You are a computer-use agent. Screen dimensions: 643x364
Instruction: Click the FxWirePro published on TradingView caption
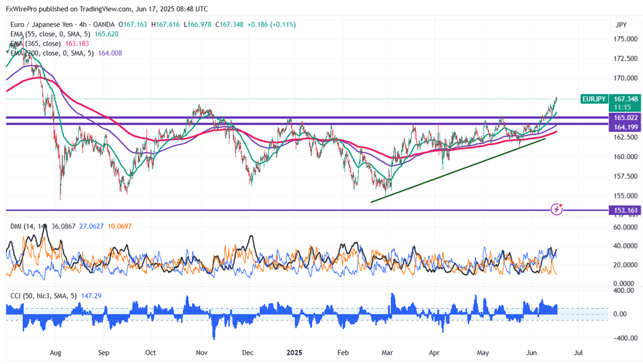pos(106,9)
